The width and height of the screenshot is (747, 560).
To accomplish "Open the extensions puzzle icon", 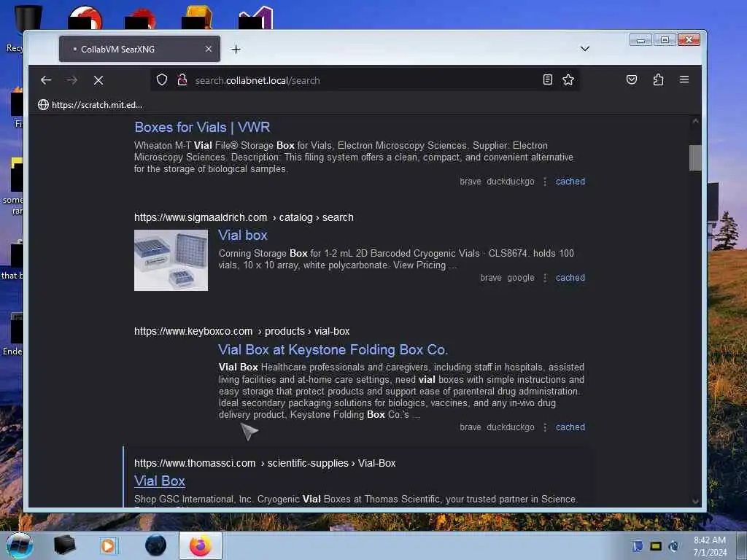I will tap(659, 79).
